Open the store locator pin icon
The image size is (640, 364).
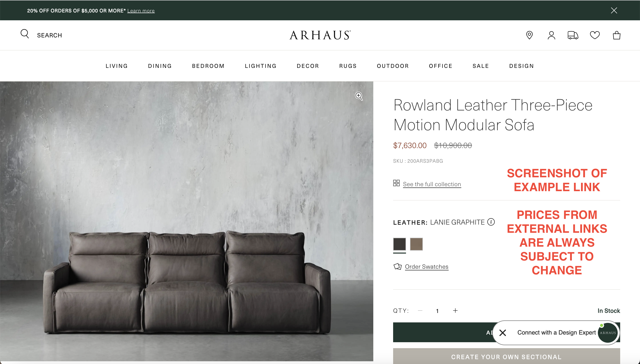(x=529, y=35)
